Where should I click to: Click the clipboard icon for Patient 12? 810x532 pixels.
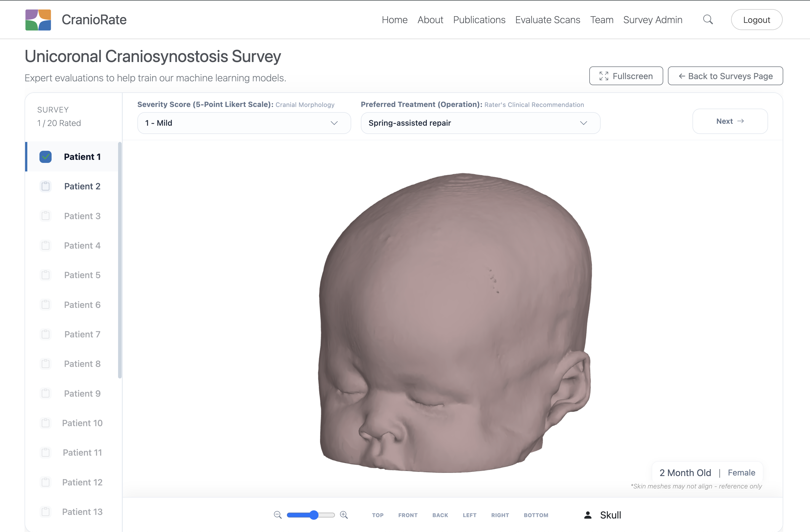point(46,482)
